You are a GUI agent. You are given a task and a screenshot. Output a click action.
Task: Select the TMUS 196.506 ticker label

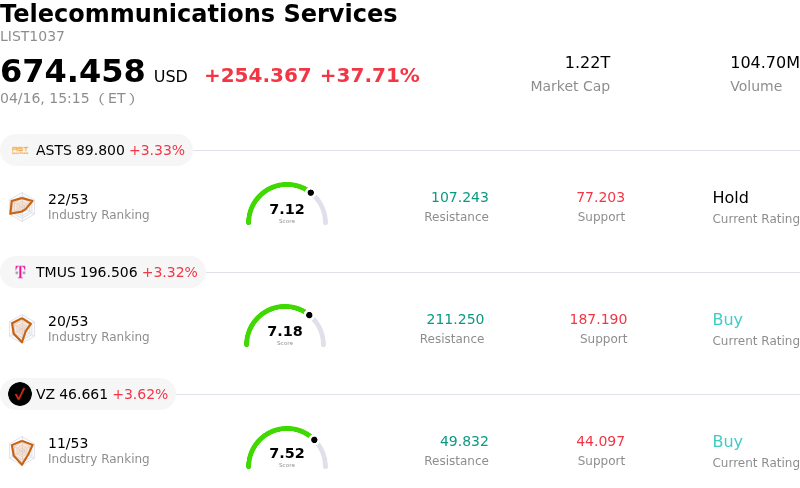pos(86,272)
